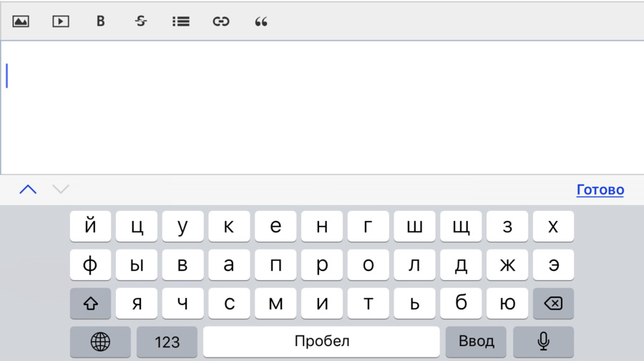
Task: Tap the у key
Action: (x=182, y=226)
